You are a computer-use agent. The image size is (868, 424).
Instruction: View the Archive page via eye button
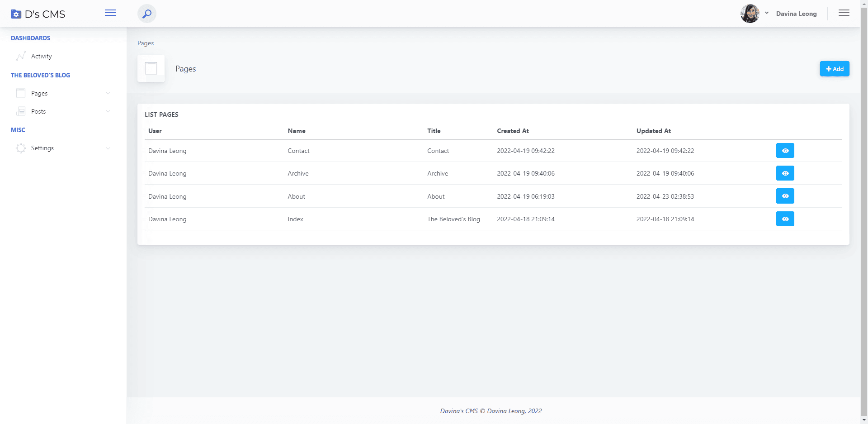[x=785, y=173]
